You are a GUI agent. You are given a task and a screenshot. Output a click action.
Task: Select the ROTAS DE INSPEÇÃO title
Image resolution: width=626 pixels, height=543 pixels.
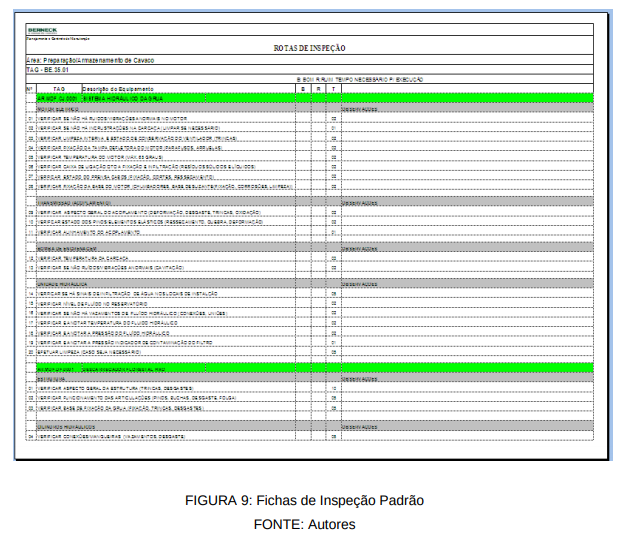click(x=309, y=48)
